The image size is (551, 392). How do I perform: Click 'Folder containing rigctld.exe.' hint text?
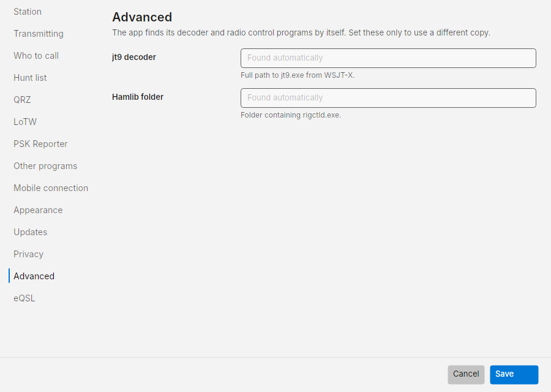291,115
